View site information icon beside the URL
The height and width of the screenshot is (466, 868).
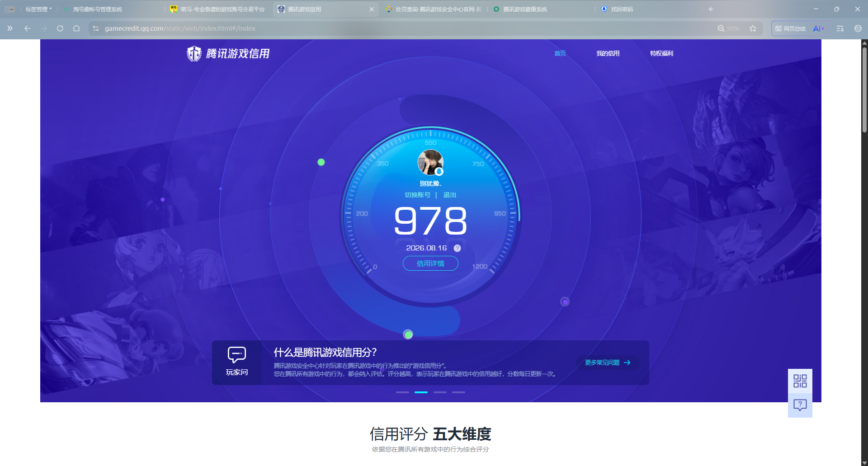click(96, 28)
